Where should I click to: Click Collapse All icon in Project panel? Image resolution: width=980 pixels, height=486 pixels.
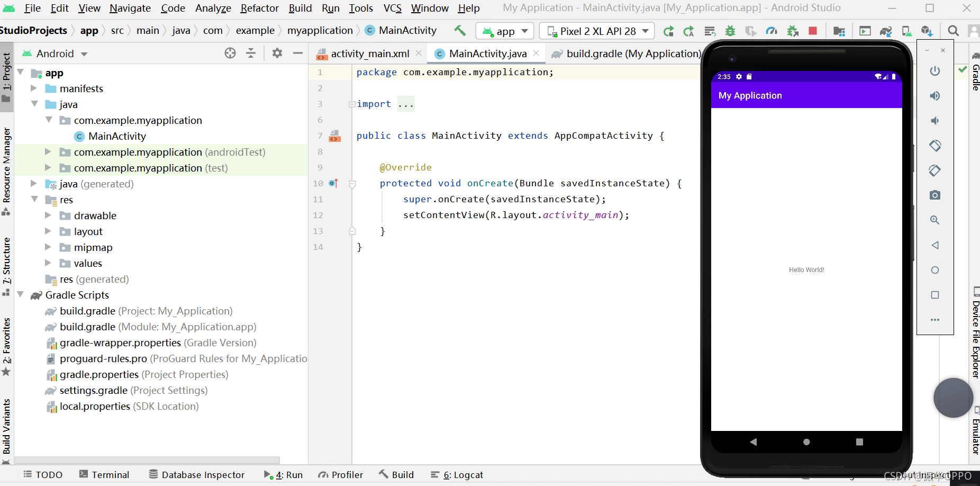coord(251,53)
